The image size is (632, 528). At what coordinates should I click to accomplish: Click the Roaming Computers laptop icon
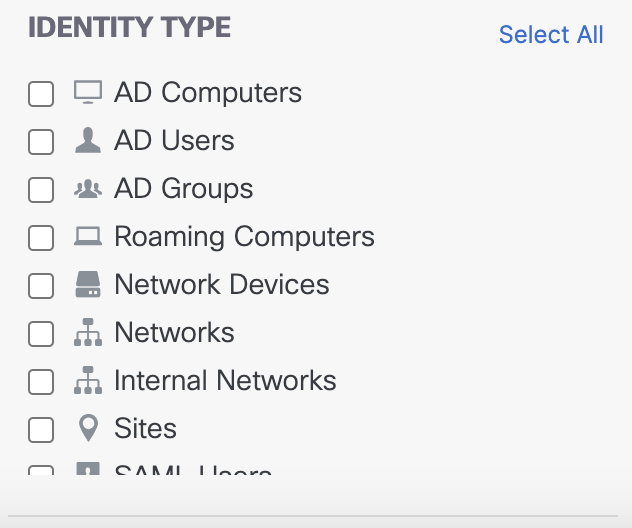point(88,236)
